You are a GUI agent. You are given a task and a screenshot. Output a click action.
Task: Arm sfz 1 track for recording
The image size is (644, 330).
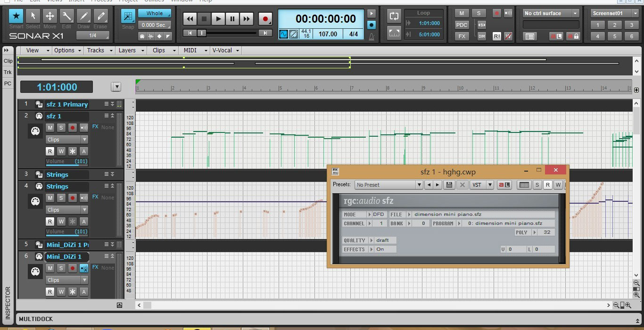73,128
